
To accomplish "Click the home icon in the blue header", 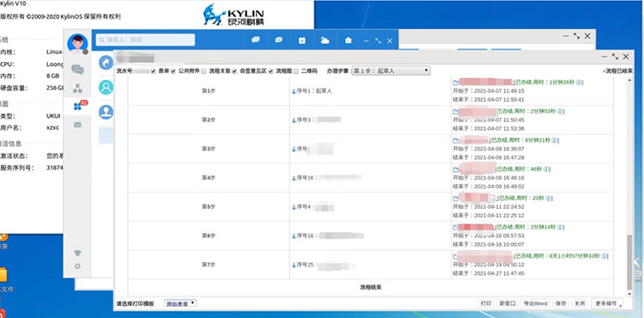I will [349, 40].
